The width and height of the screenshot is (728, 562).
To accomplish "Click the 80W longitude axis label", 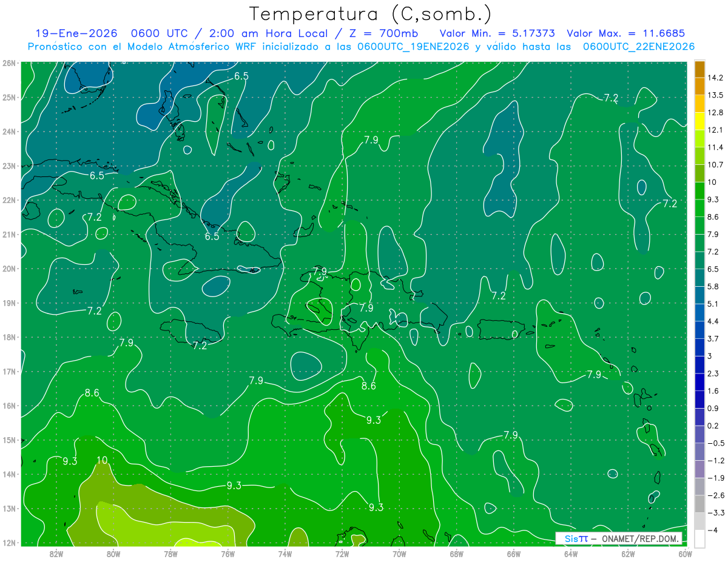I will (113, 554).
